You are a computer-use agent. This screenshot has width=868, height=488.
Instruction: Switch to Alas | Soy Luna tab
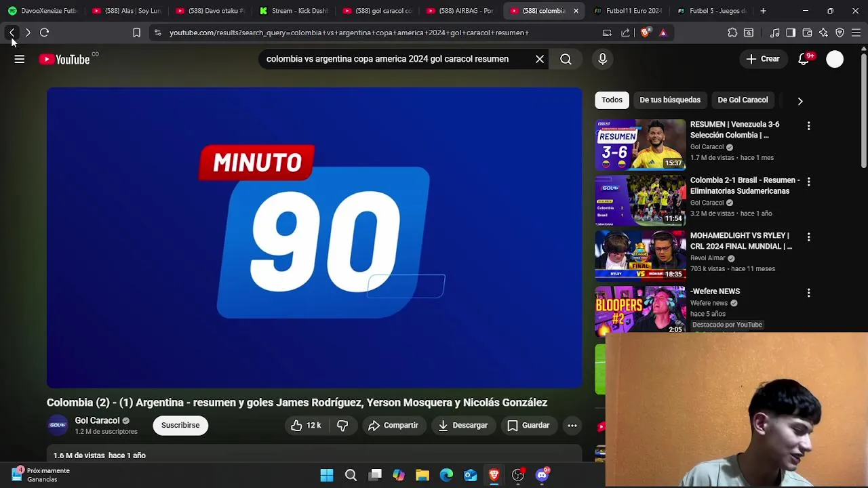(x=126, y=11)
